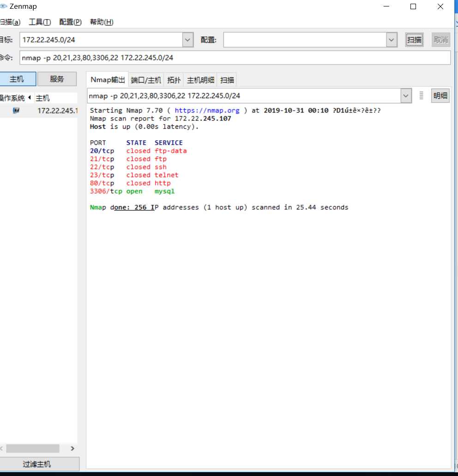Click the 明细 details button

pos(440,96)
